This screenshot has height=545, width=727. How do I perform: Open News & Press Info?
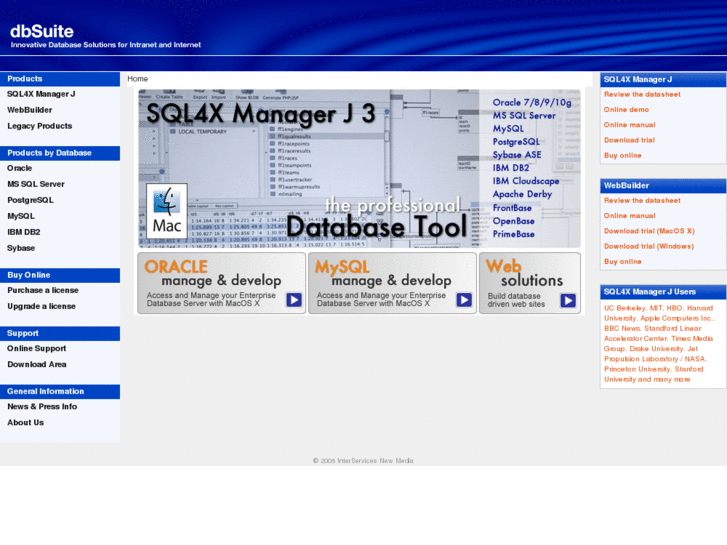[x=42, y=407]
